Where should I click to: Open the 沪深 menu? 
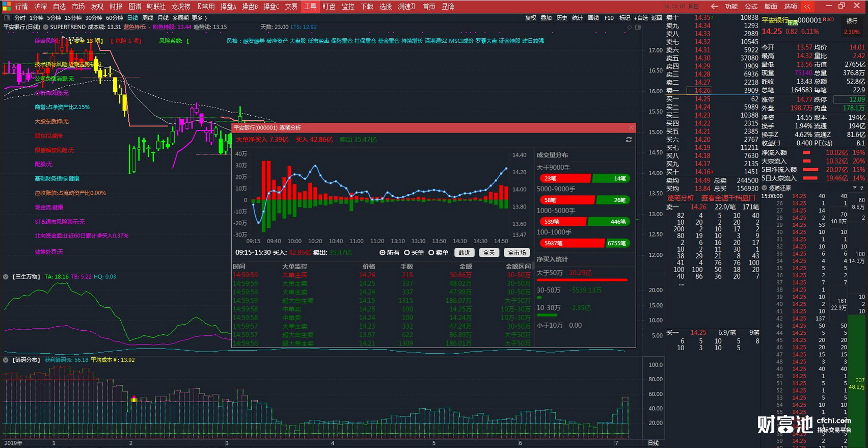click(x=40, y=7)
